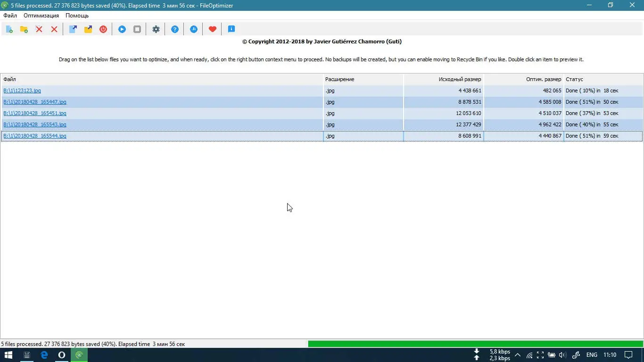Click the blue file with arrow icon
Screen dimensions: 644x362
(x=73, y=29)
